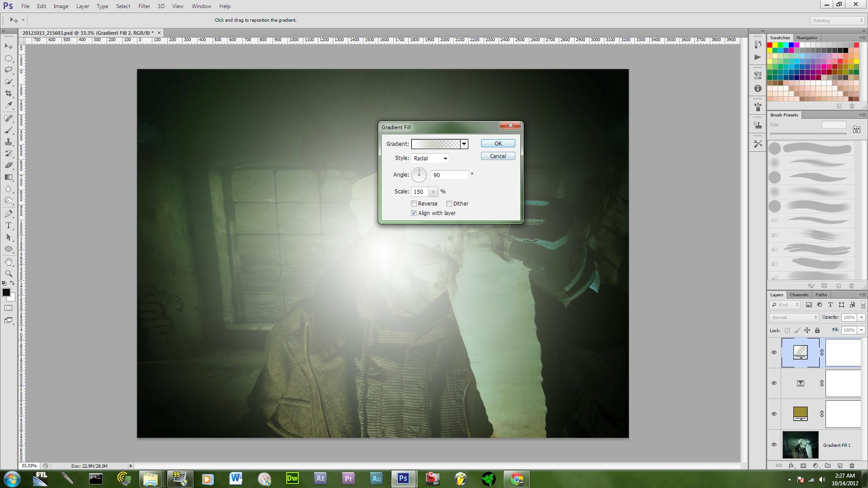Delete layer with trash icon
The height and width of the screenshot is (488, 868).
pyautogui.click(x=852, y=465)
